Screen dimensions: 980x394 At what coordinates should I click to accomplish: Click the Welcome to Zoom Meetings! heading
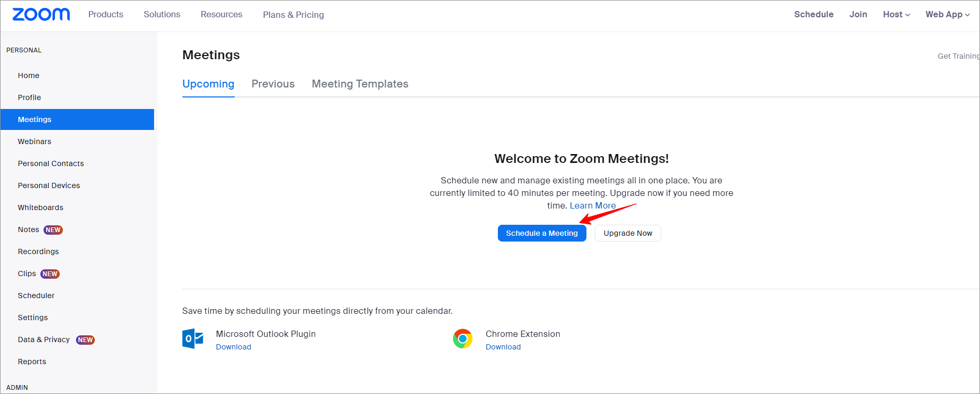coord(582,159)
